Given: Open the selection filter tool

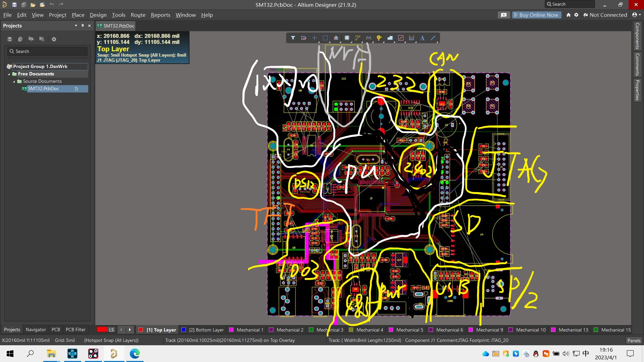Looking at the screenshot, I should pyautogui.click(x=293, y=38).
